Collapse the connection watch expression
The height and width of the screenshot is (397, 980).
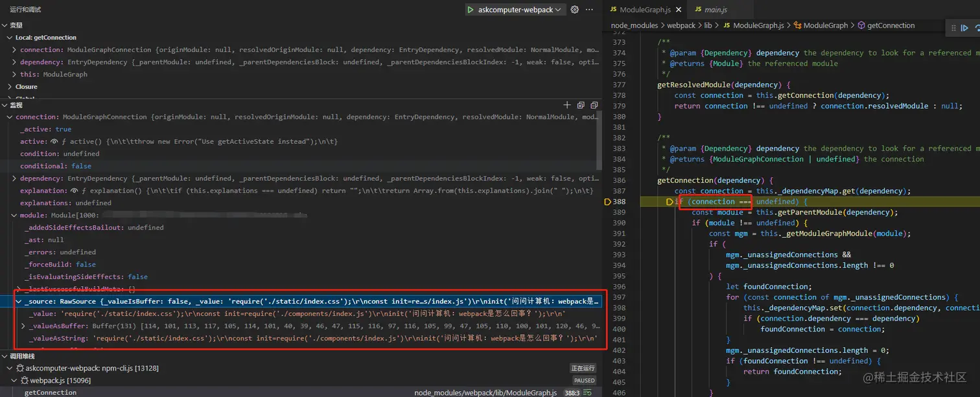[x=10, y=117]
